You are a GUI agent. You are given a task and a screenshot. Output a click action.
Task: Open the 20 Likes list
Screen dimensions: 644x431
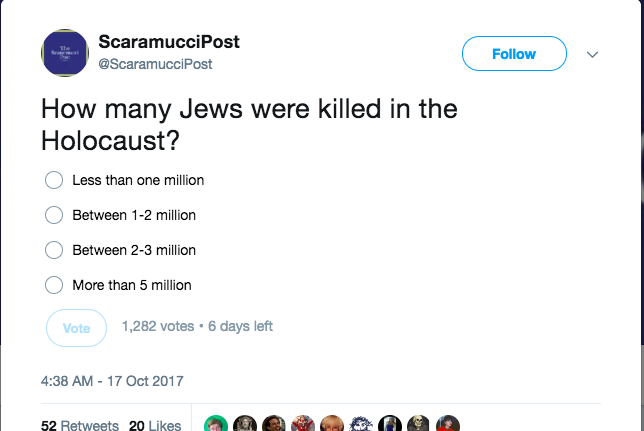pos(154,424)
